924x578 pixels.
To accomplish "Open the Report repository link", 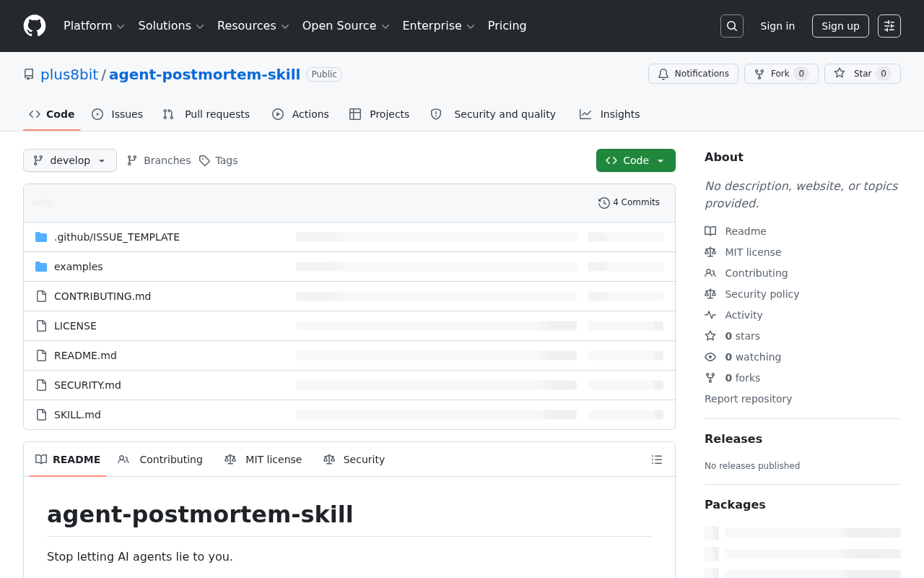I will point(748,399).
